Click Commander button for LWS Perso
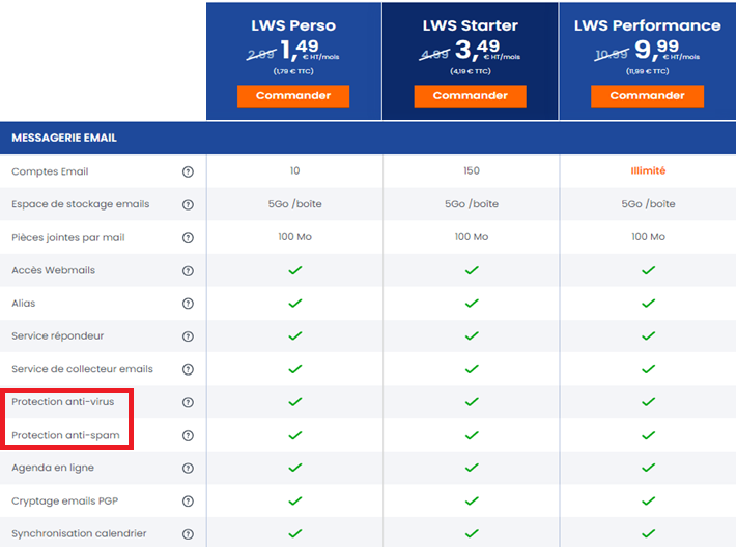The image size is (736, 548). pos(293,96)
